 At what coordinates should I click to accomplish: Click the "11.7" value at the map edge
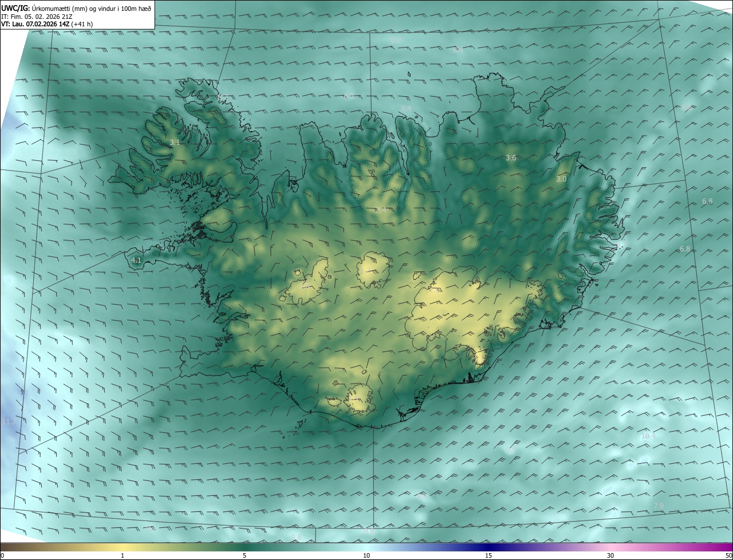8,422
